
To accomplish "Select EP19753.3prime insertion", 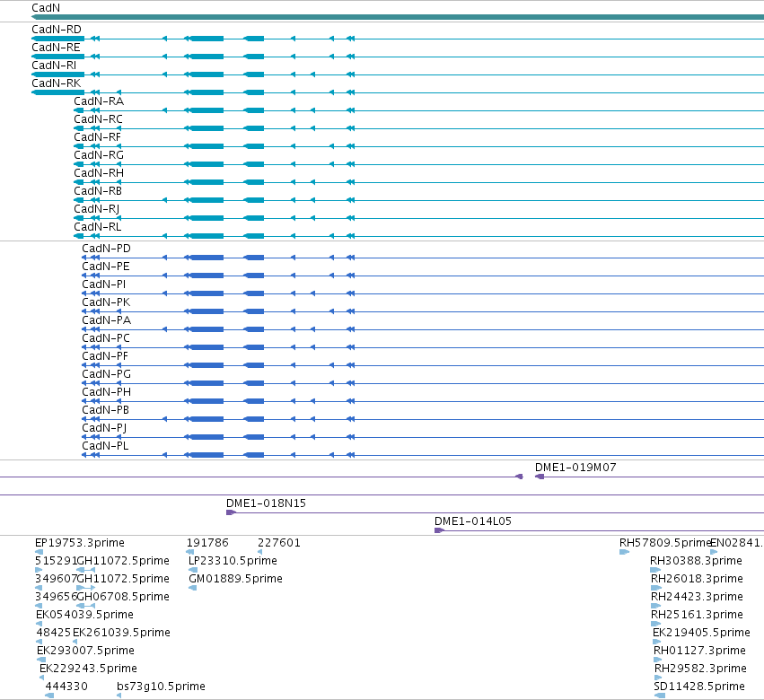I will (80, 544).
